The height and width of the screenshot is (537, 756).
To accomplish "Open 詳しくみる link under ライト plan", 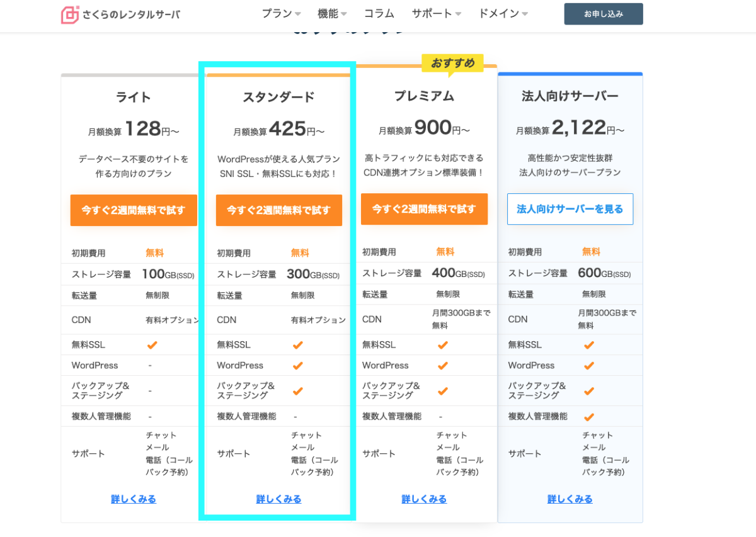I will pos(134,499).
